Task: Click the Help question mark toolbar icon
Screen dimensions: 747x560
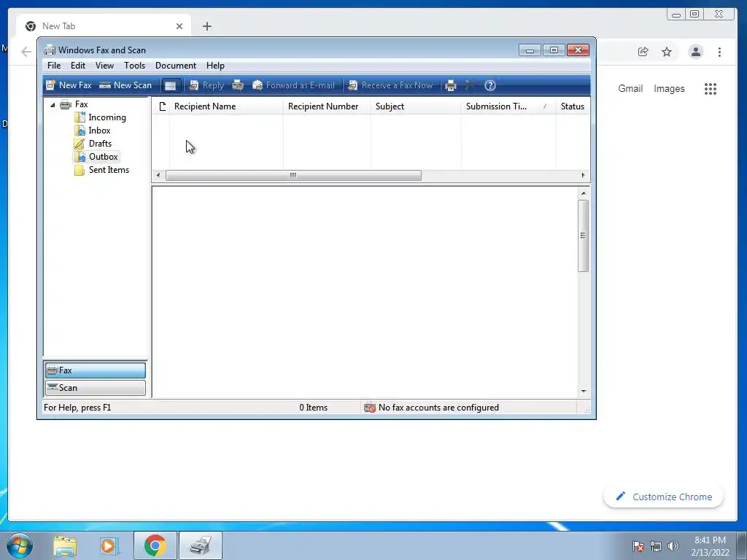Action: pyautogui.click(x=490, y=85)
